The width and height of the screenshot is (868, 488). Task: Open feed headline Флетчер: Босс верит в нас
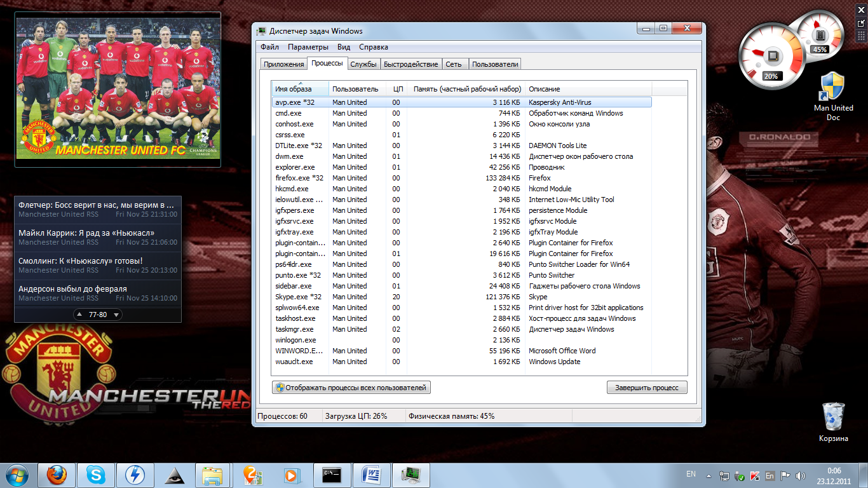(x=97, y=205)
